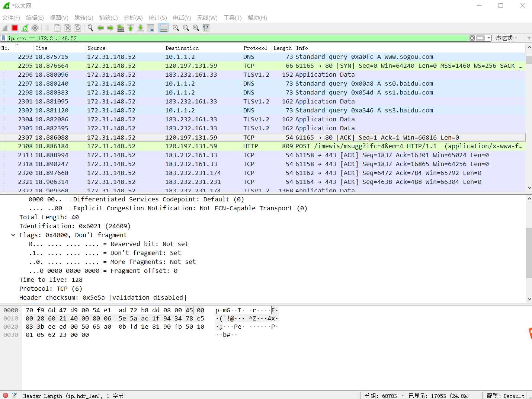Open the display filter history dropdown
This screenshot has height=399, width=532.
[x=489, y=38]
